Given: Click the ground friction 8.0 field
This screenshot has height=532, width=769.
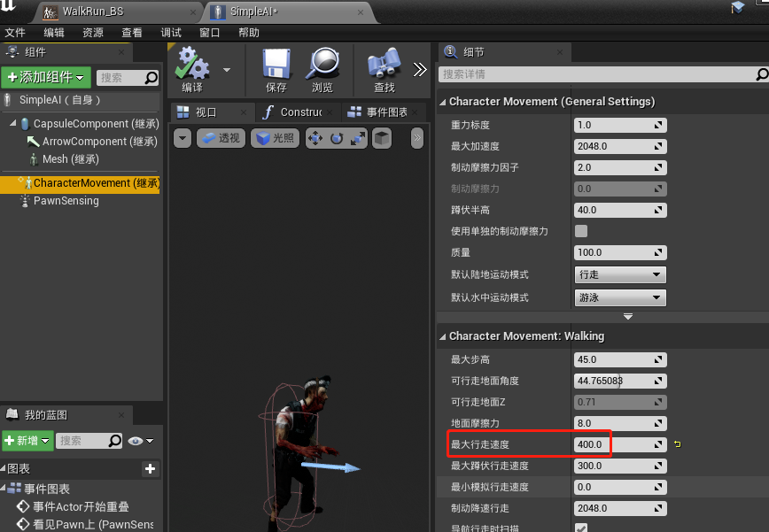Looking at the screenshot, I should coord(620,423).
